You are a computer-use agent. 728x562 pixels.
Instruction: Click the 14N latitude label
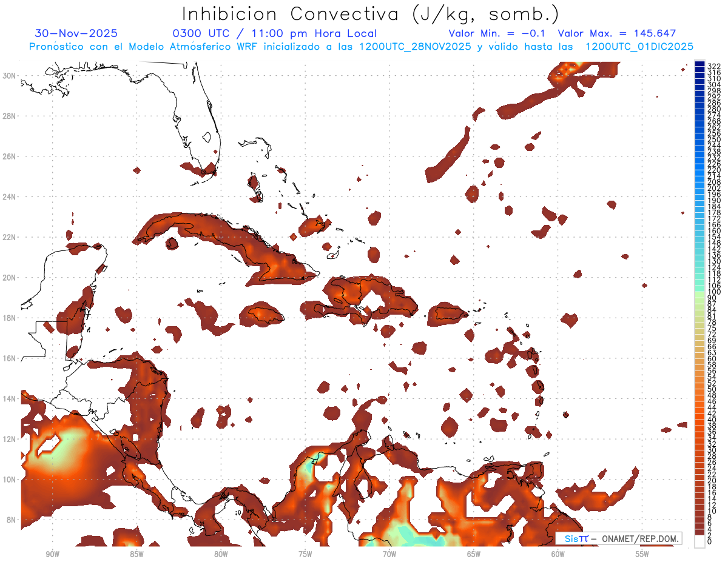coord(9,399)
